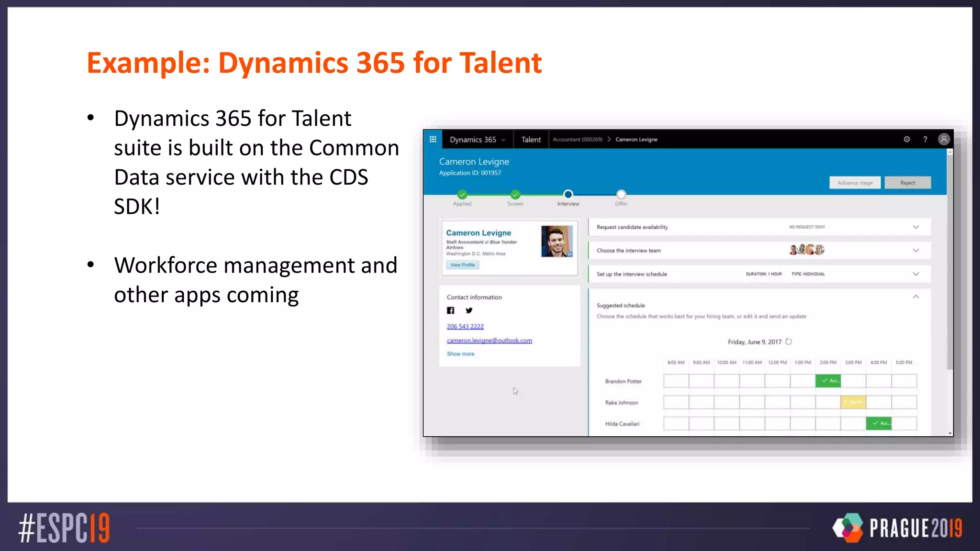
Task: Open the Dynamics 365 dropdown menu
Action: coord(477,139)
